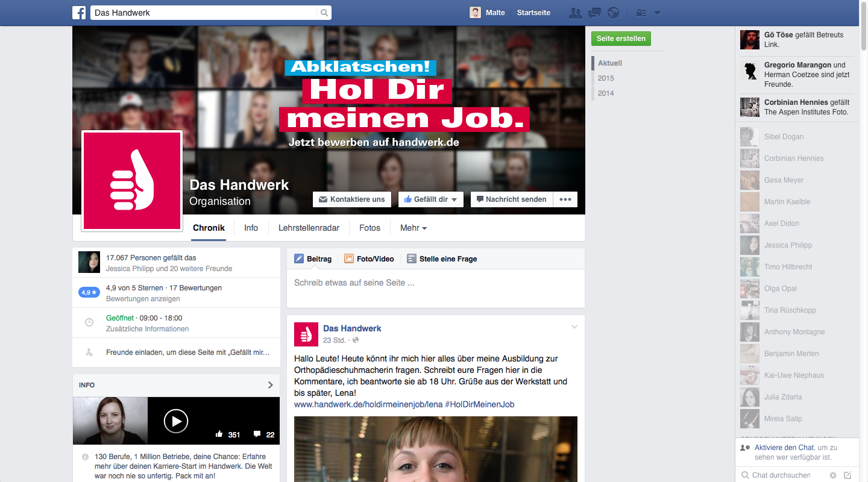Open Malte's profile picture in top bar
Screen dimensions: 868x482
point(476,13)
